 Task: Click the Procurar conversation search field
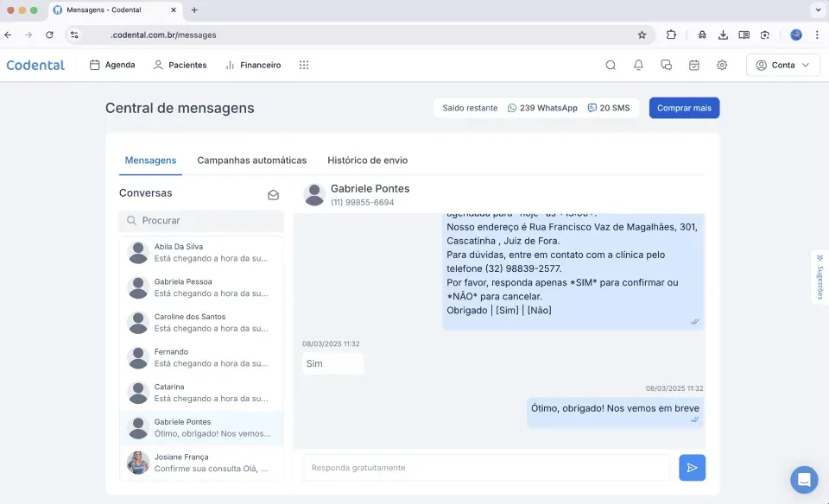[201, 221]
